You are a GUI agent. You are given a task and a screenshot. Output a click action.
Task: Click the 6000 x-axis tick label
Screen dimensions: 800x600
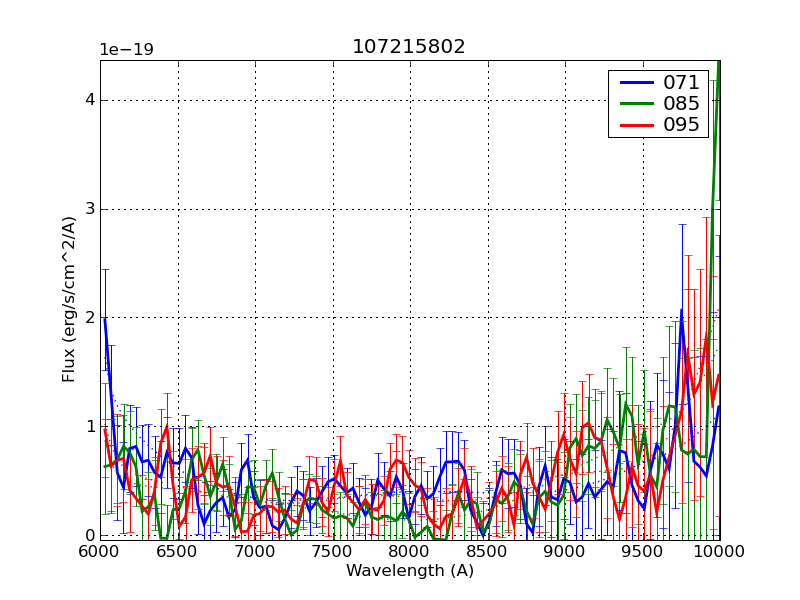(x=100, y=552)
